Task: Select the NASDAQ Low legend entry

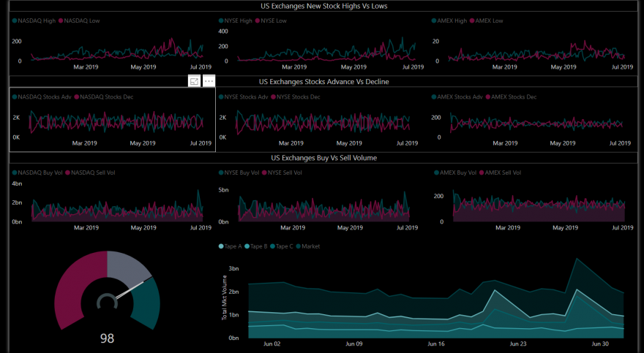Action: coord(79,20)
